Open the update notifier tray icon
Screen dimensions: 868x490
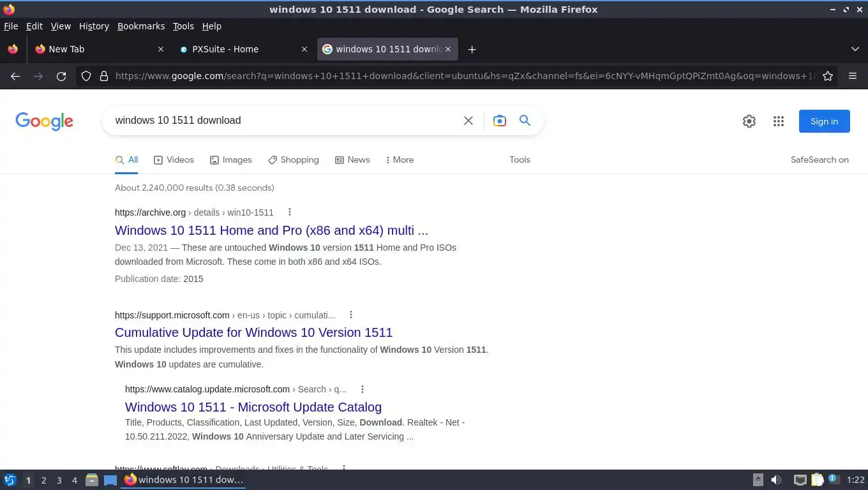pos(834,479)
